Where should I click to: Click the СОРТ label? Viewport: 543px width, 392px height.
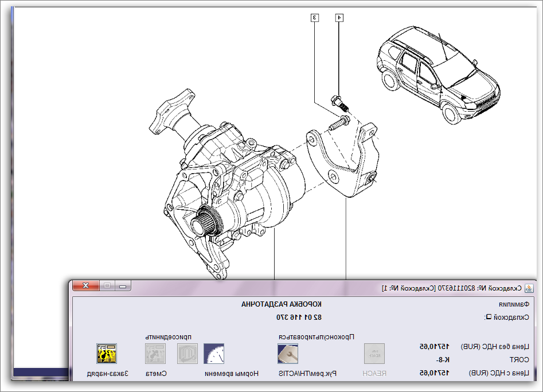(519, 360)
